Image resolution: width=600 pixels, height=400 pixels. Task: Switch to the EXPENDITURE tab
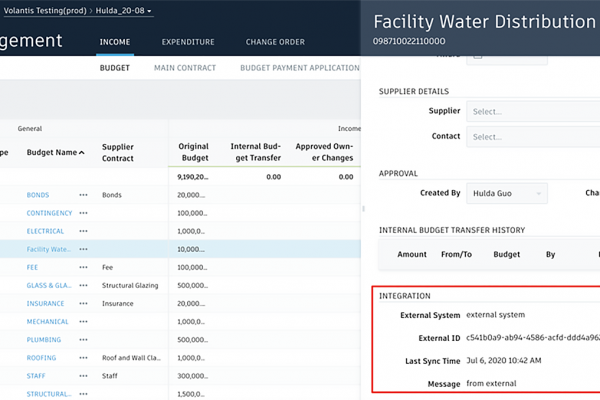(x=188, y=42)
